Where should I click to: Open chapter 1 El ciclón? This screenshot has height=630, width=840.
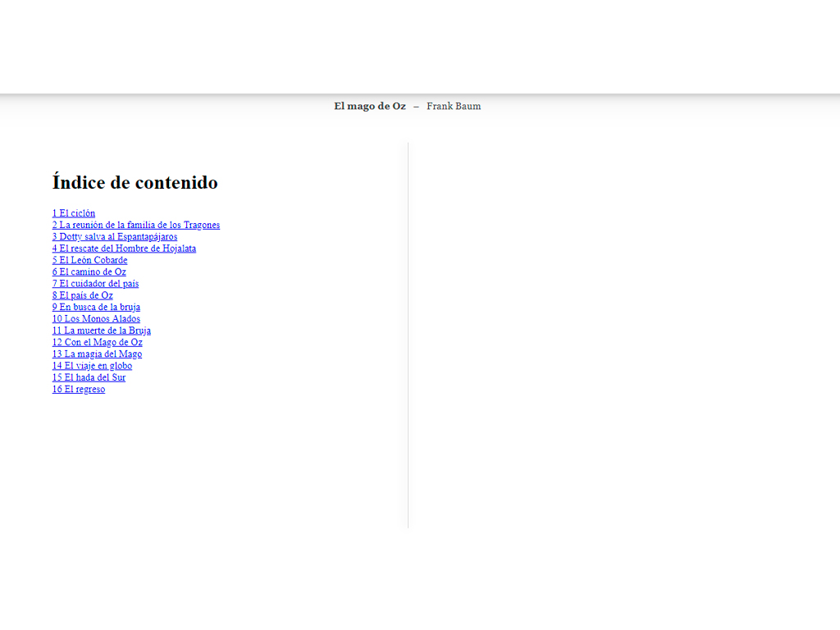click(x=74, y=213)
